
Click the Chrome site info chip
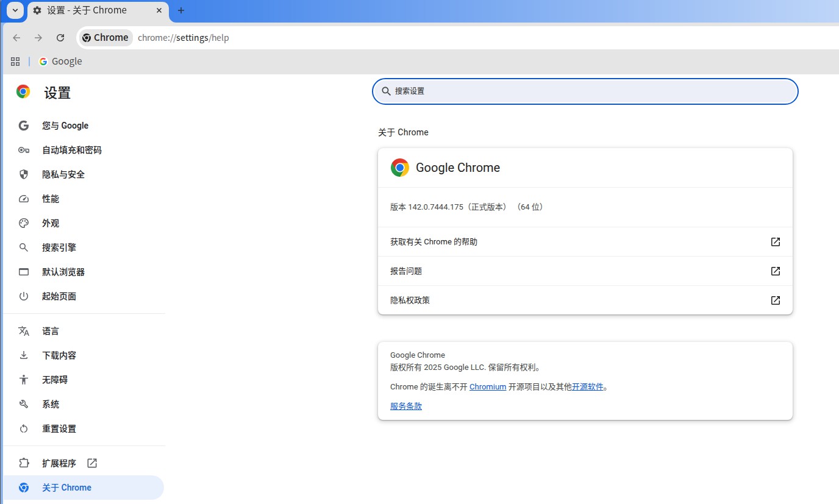click(x=105, y=38)
